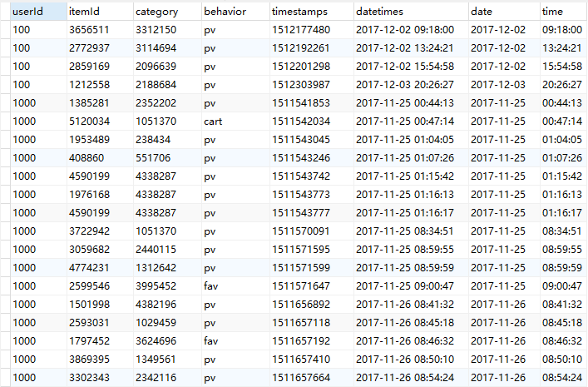Click itemId cell 5120034
This screenshot has width=588, height=387.
click(100, 122)
